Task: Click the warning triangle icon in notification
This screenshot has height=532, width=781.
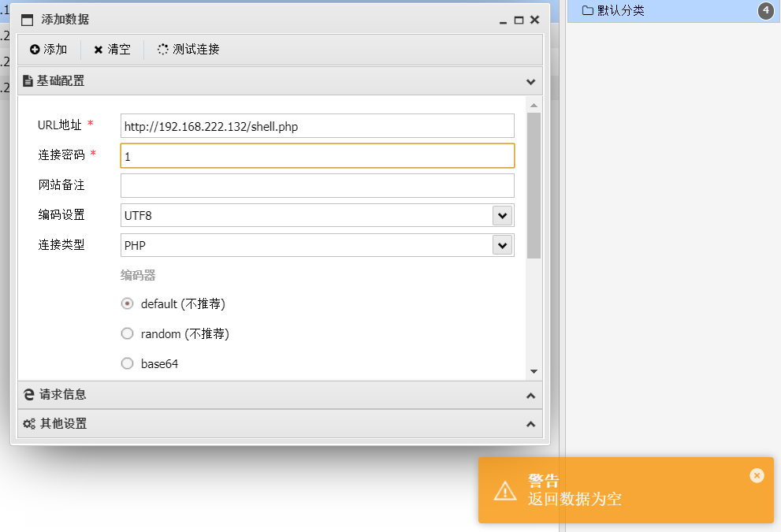Action: point(505,490)
